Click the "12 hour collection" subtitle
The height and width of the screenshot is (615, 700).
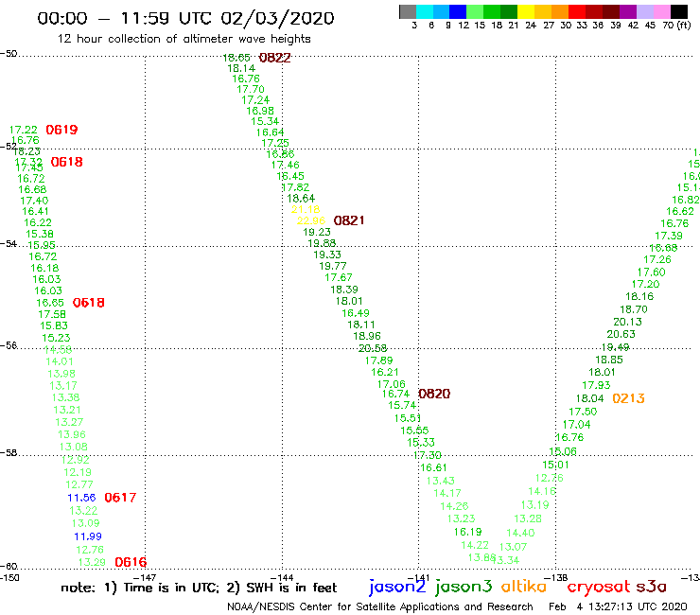point(184,39)
